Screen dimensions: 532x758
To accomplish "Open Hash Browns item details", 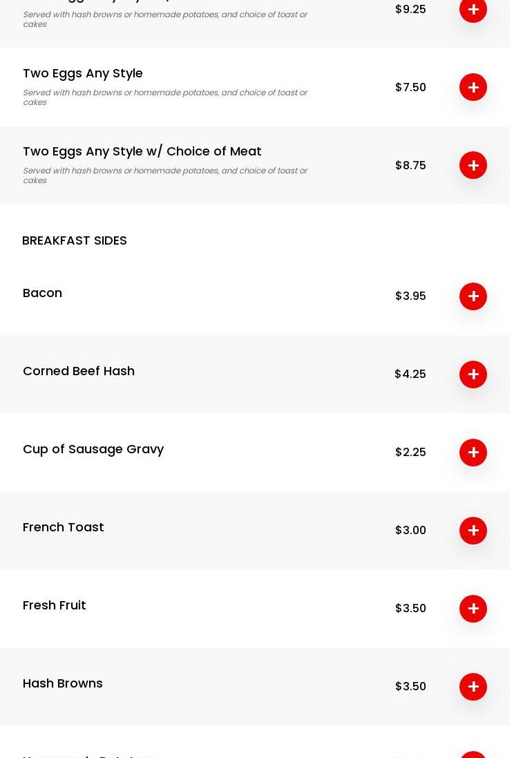I will click(x=63, y=683).
